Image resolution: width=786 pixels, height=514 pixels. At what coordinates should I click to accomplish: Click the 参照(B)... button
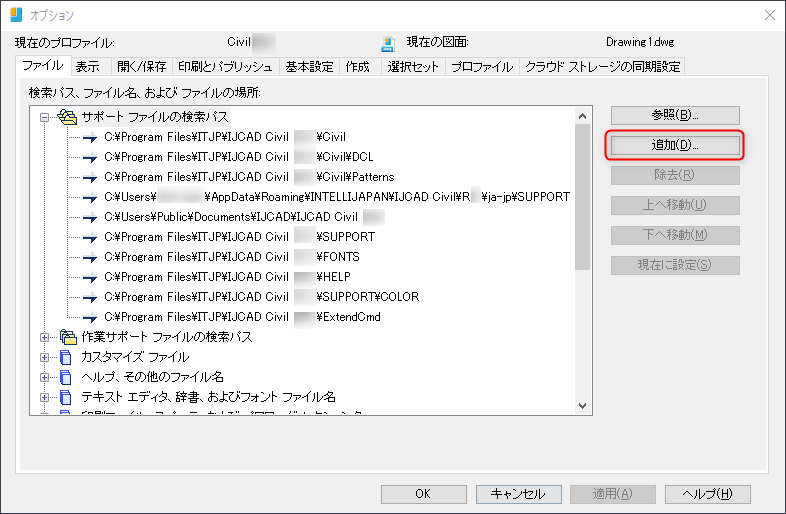coord(675,115)
